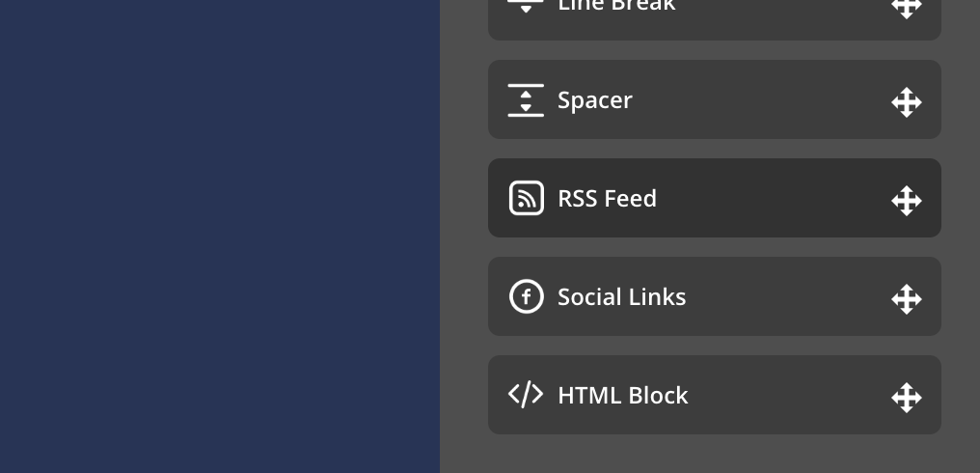980x473 pixels.
Task: Click the dark blue canvas area
Action: (x=220, y=236)
